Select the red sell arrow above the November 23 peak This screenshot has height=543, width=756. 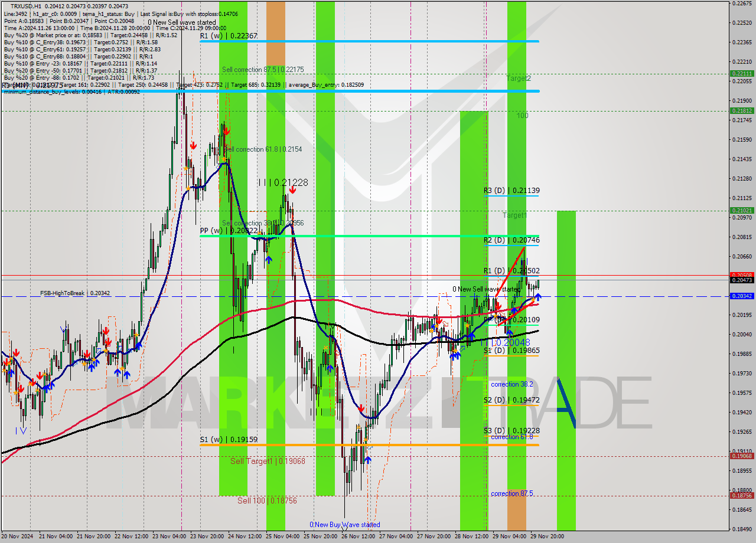[193, 145]
